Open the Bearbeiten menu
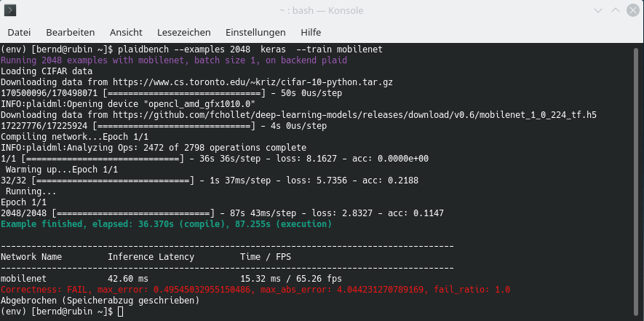This screenshot has height=321, width=644. [x=71, y=33]
